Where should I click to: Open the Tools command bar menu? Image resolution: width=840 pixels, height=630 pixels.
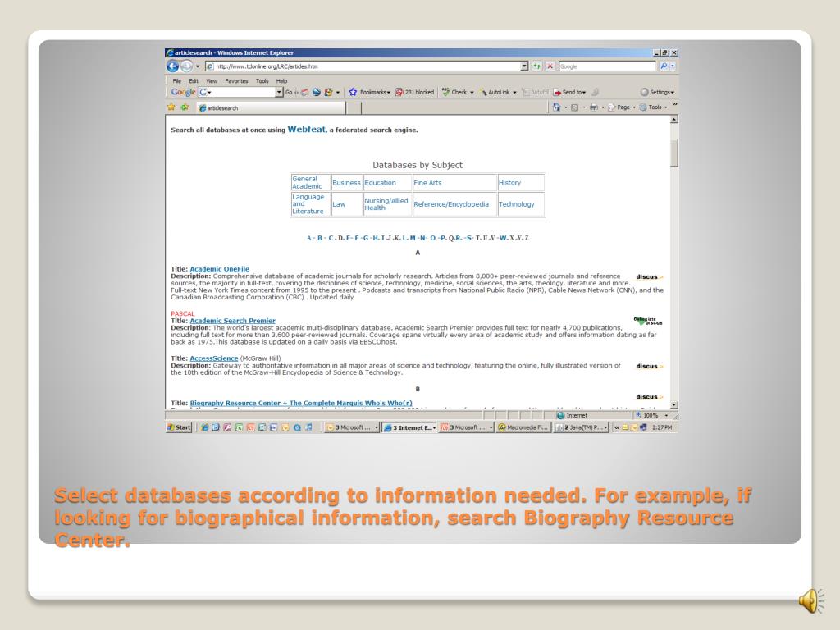point(654,107)
